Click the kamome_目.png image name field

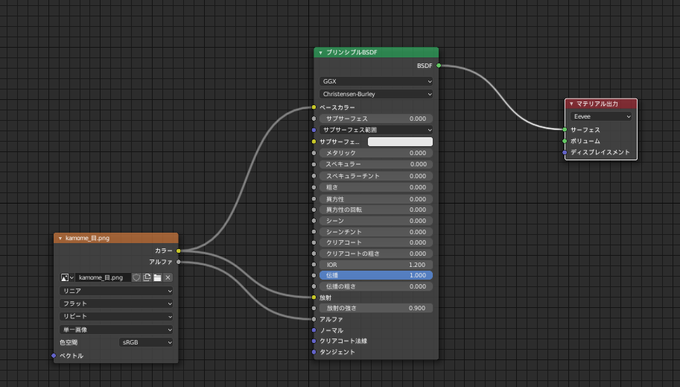tap(103, 277)
